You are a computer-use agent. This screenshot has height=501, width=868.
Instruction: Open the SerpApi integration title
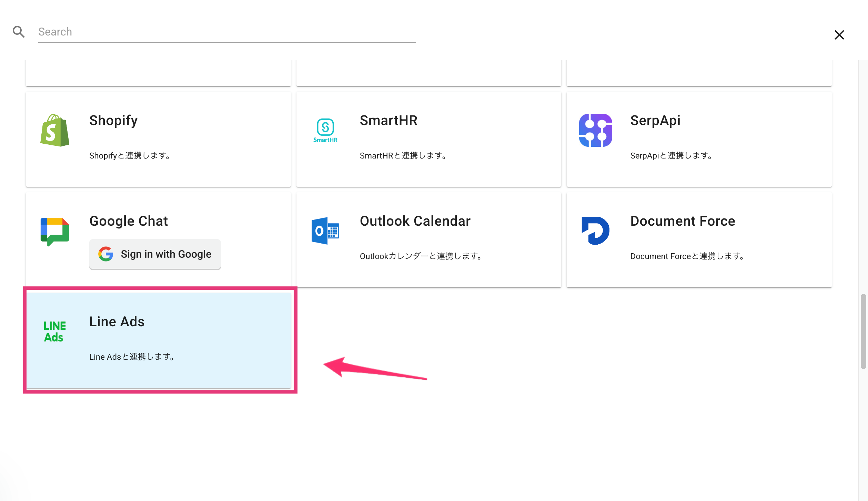coord(655,120)
